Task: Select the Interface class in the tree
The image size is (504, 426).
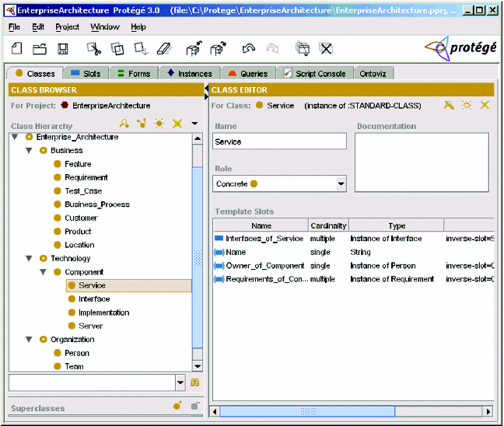Action: coord(93,299)
